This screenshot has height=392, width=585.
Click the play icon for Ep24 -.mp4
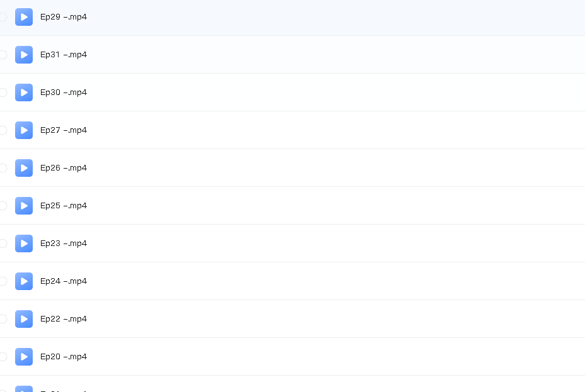(x=24, y=281)
